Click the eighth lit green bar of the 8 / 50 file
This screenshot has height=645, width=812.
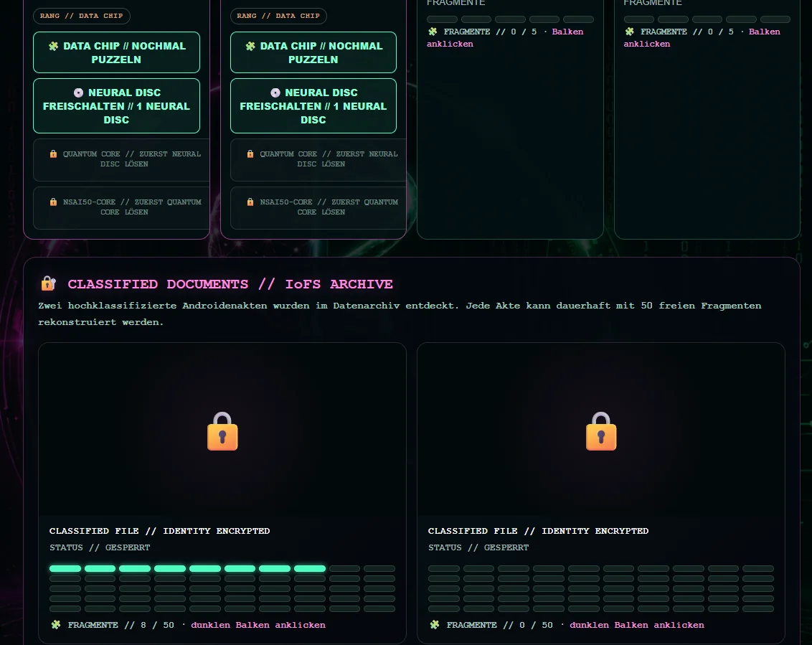310,569
